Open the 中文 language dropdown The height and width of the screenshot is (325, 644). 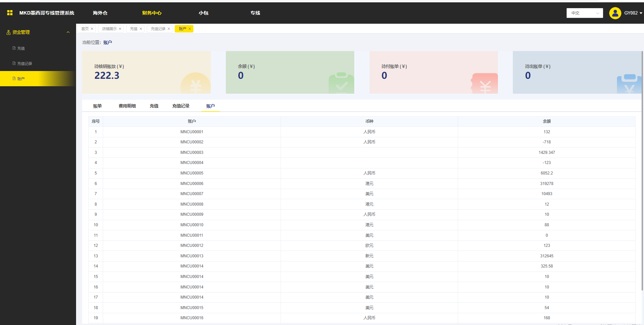pos(585,13)
